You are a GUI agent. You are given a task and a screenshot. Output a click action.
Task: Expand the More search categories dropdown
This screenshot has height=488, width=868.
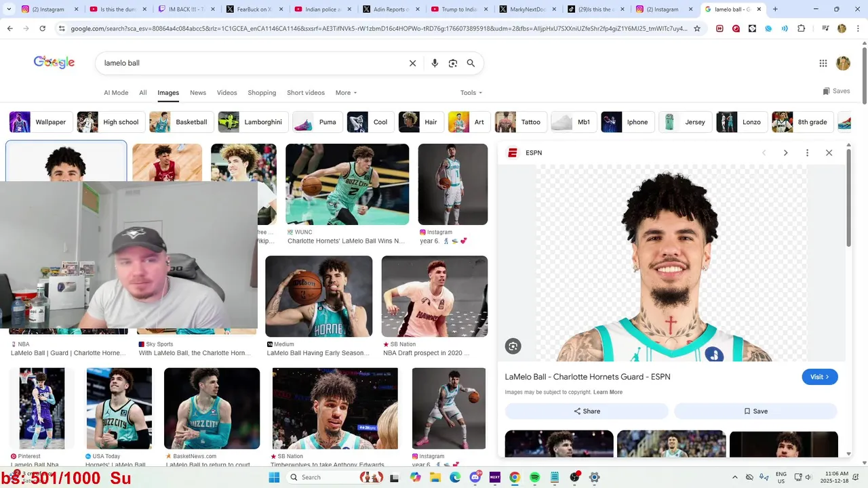tap(346, 93)
